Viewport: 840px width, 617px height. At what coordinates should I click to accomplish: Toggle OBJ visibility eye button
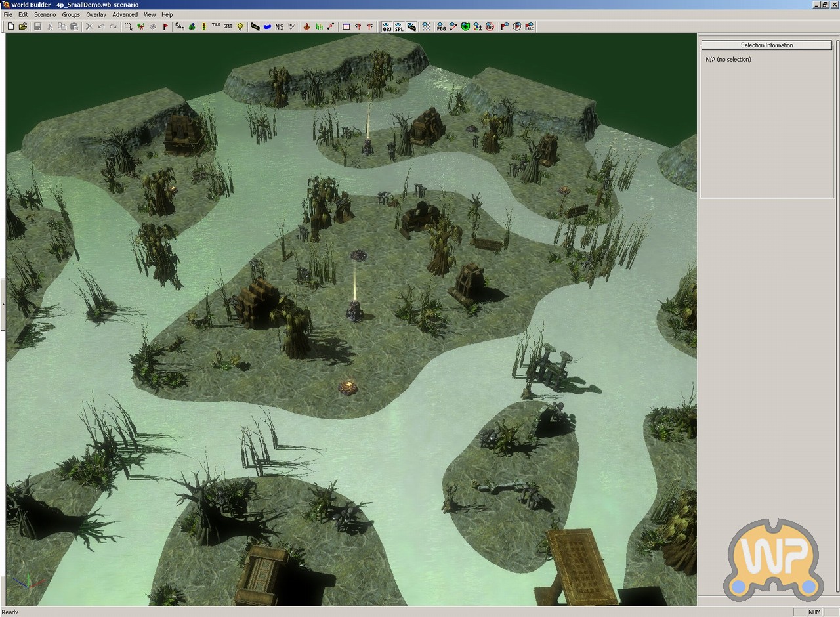click(387, 26)
